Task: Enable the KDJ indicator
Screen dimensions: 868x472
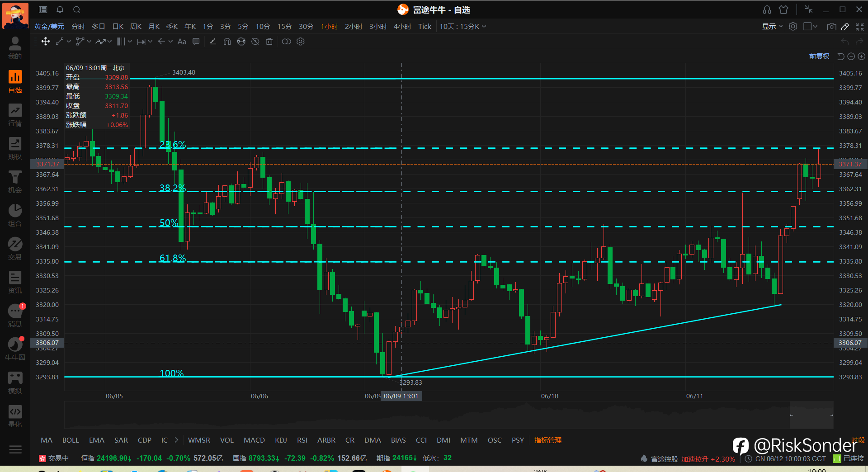Action: tap(281, 440)
